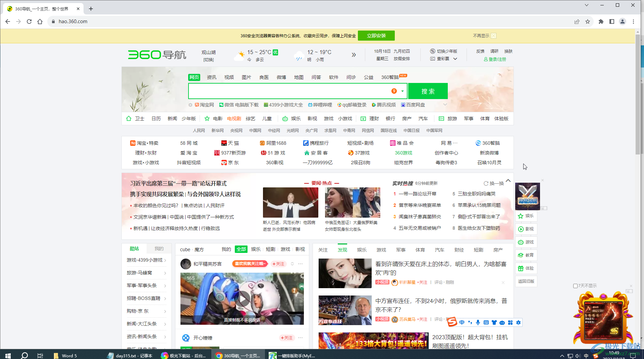This screenshot has width=644, height=359.
Task: Open browser side panel icon
Action: [x=612, y=21]
